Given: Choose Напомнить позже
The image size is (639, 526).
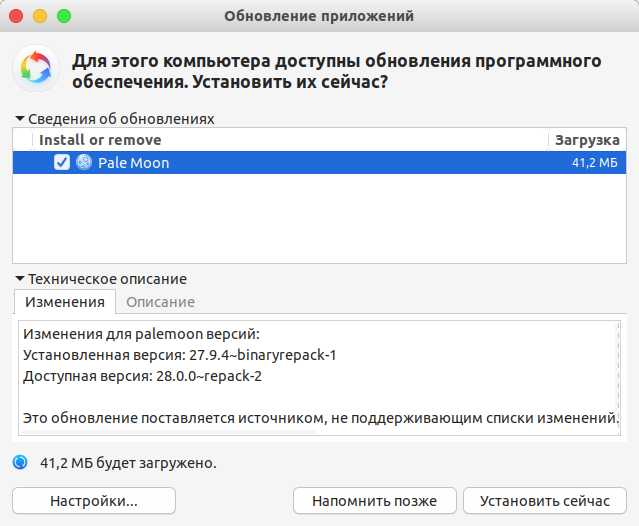Looking at the screenshot, I should coord(375,500).
